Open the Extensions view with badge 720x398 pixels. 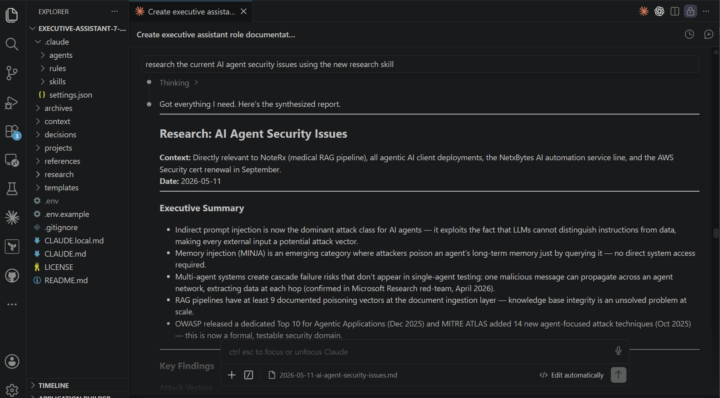coord(12,132)
